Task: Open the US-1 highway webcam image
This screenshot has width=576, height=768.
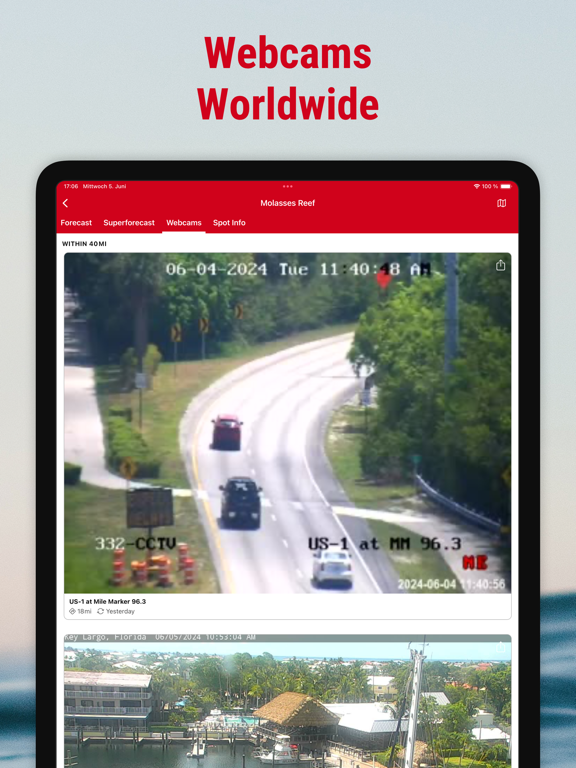Action: click(x=288, y=423)
